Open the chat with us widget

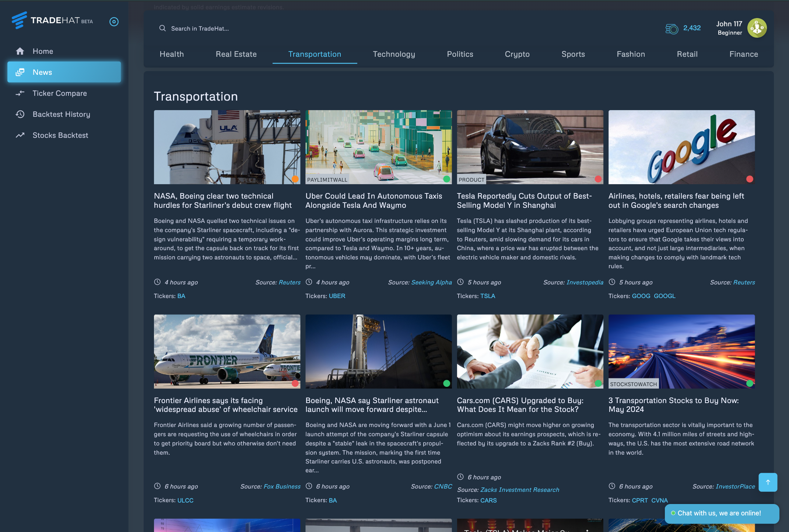(721, 513)
